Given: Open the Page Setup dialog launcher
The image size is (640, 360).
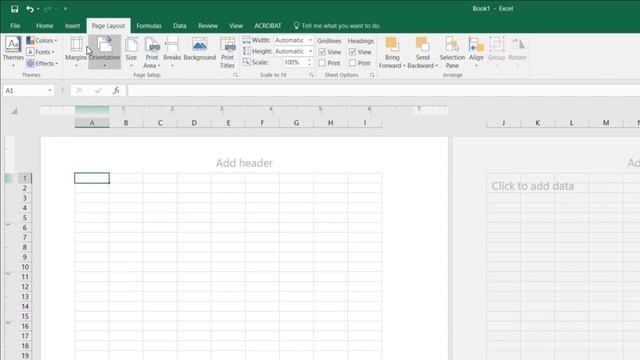Looking at the screenshot, I should point(236,75).
